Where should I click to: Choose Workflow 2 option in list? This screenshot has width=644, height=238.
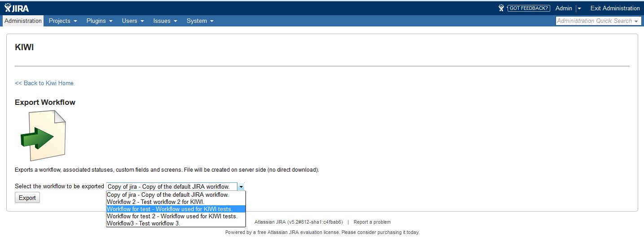[x=176, y=202]
